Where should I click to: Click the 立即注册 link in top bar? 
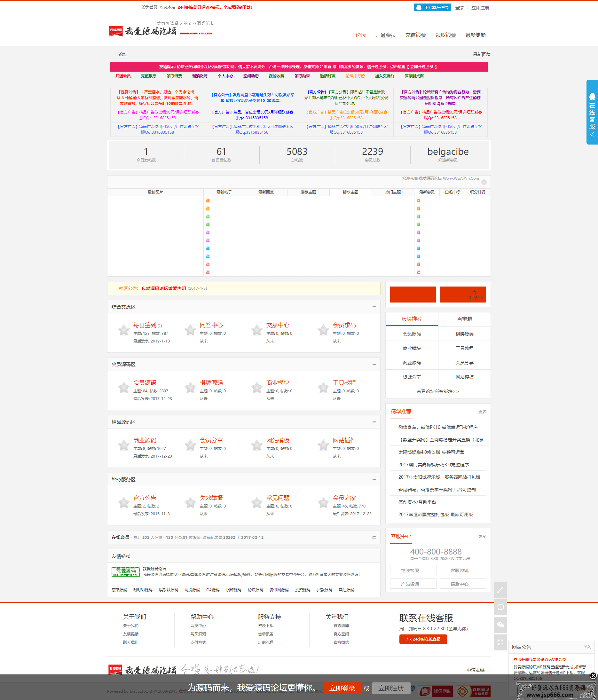tap(480, 7)
